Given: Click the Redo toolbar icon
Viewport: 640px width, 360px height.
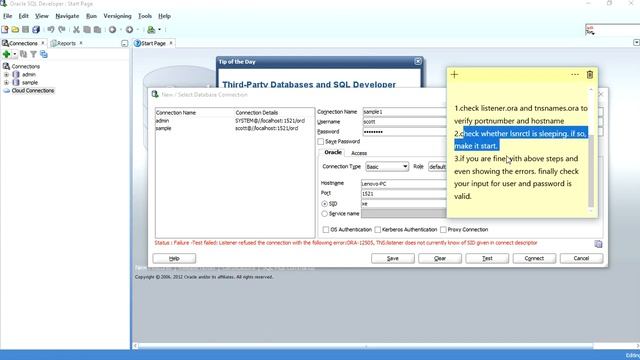Looking at the screenshot, I should pyautogui.click(x=62, y=29).
